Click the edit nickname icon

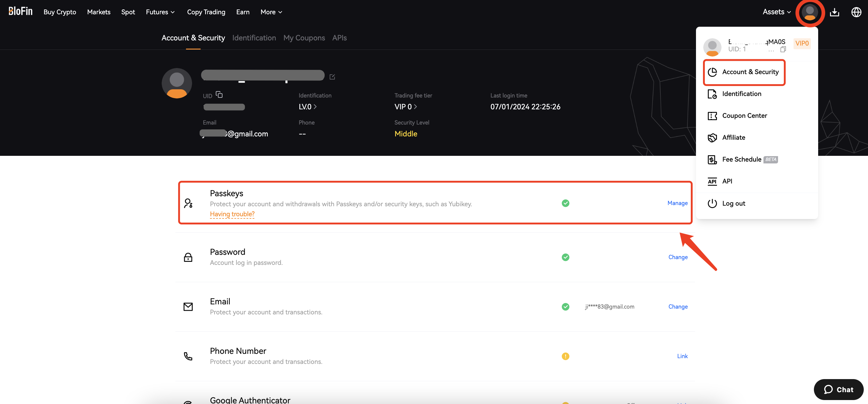click(x=332, y=77)
